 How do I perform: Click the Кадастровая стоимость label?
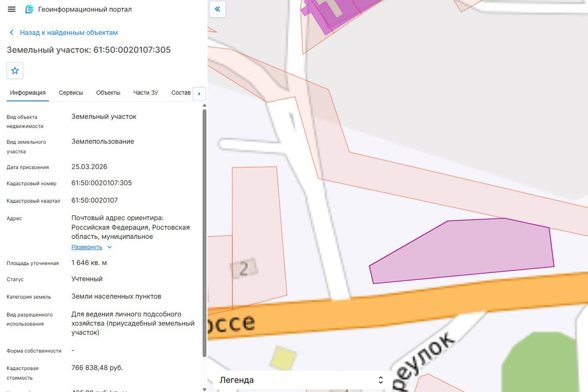pyautogui.click(x=23, y=373)
